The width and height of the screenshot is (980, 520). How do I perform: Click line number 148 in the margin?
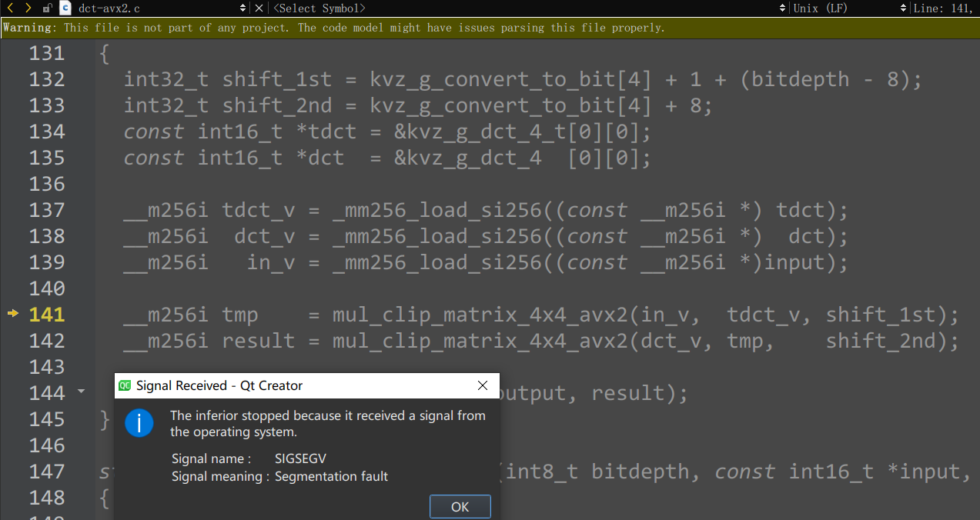pos(47,498)
